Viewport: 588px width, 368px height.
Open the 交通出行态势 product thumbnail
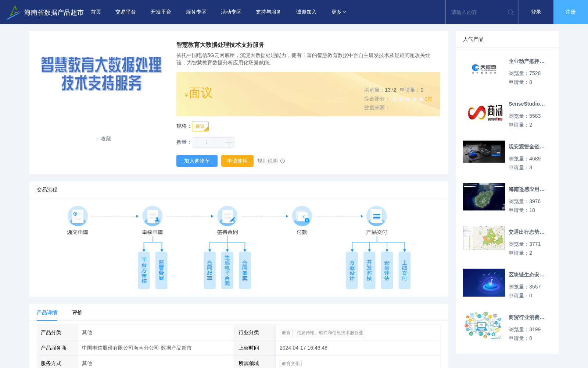[484, 238]
